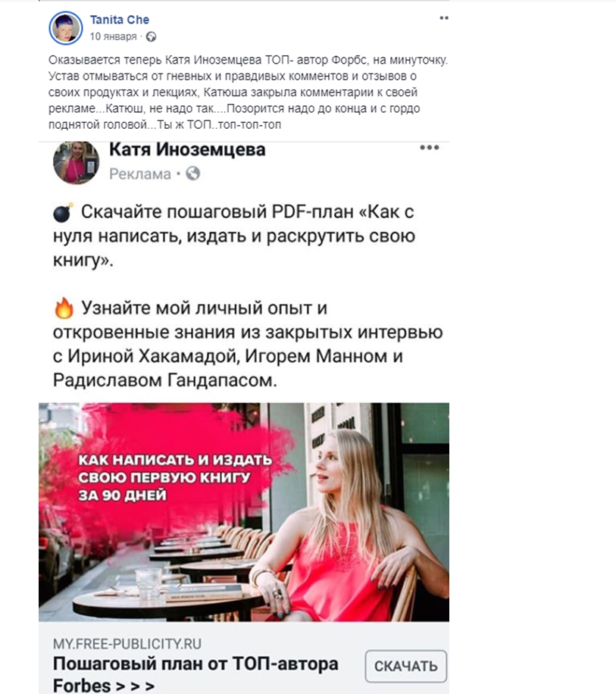Expand the ad's three-dot options menu
This screenshot has width=616, height=694.
pyautogui.click(x=430, y=148)
